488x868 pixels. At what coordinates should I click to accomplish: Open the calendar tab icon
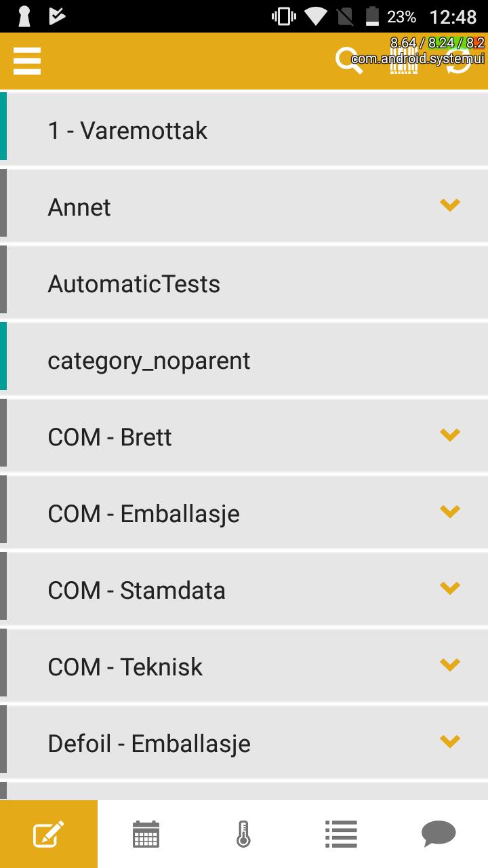[146, 834]
